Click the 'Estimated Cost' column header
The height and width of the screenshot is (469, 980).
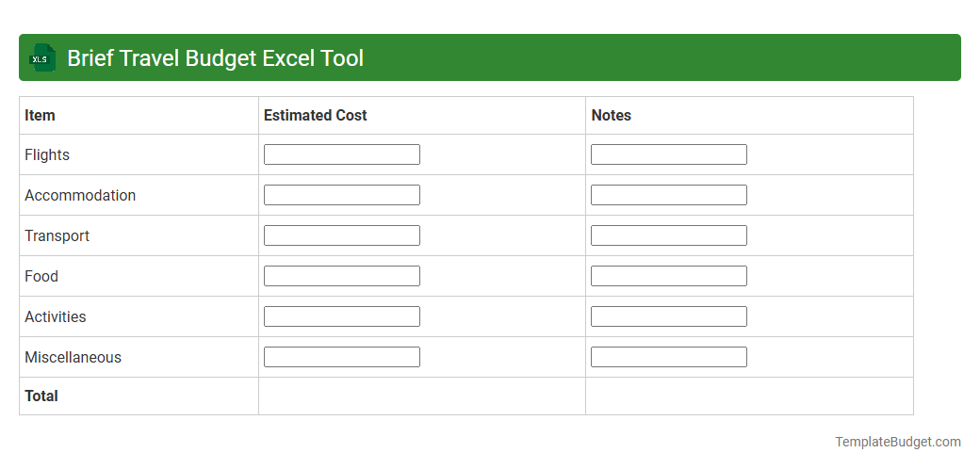[x=315, y=116]
